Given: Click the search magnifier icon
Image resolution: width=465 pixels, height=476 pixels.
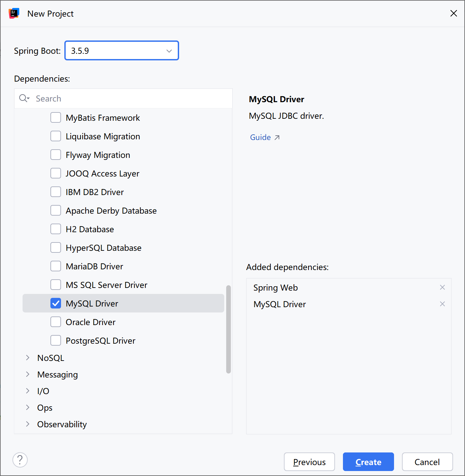Looking at the screenshot, I should point(24,98).
